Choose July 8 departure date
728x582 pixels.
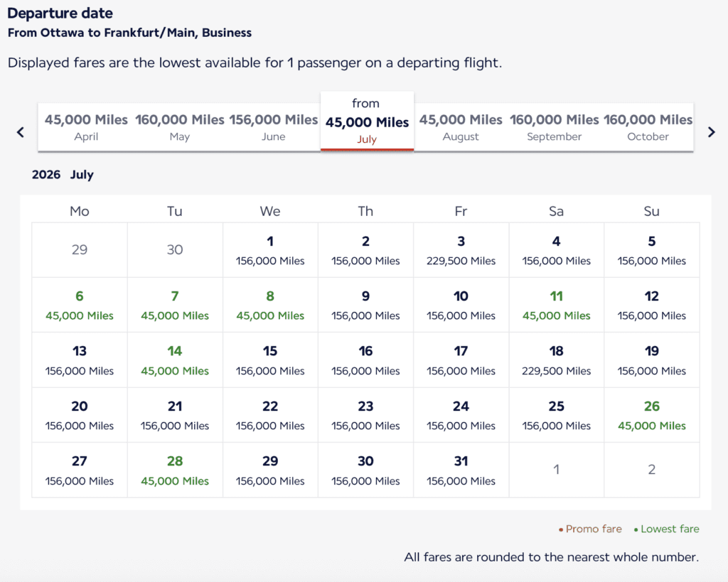point(270,305)
